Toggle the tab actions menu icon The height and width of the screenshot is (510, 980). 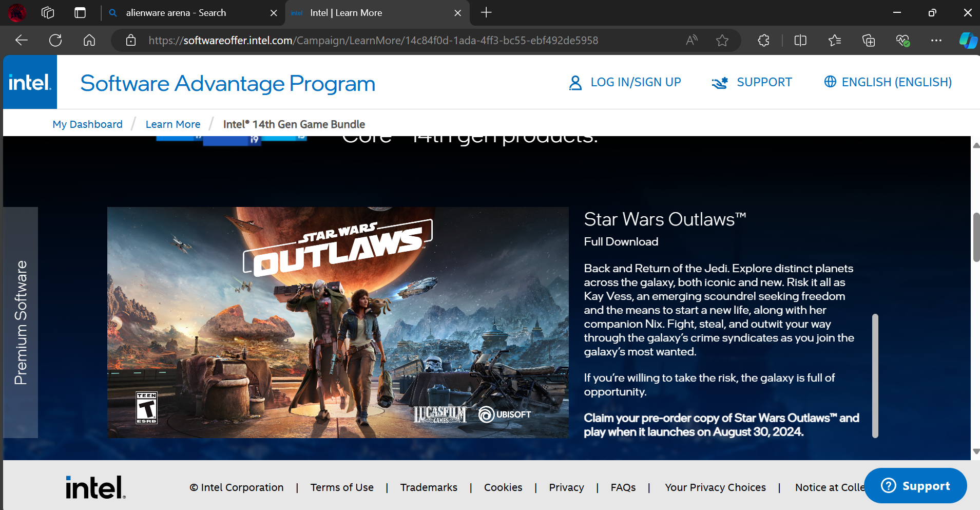80,12
